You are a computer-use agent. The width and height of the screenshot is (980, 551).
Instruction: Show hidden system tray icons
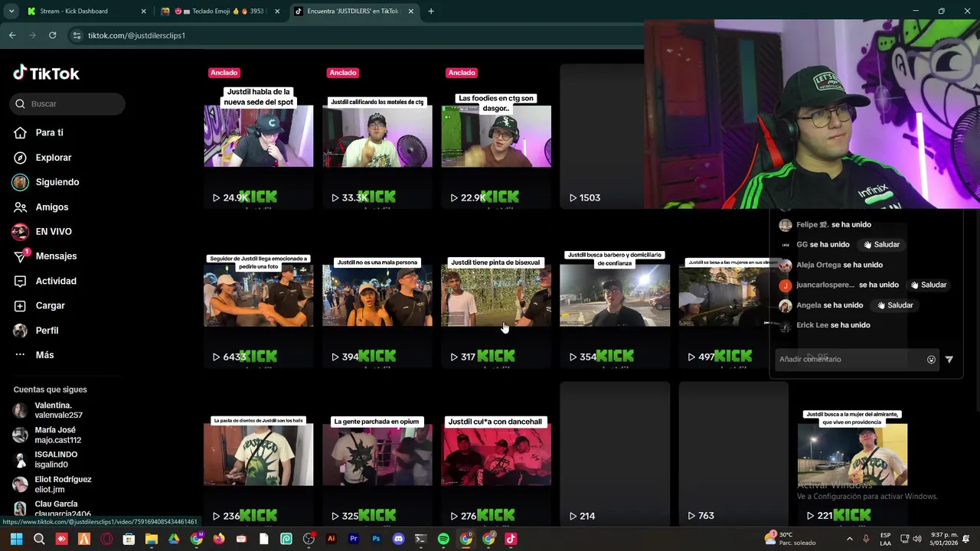[849, 539]
